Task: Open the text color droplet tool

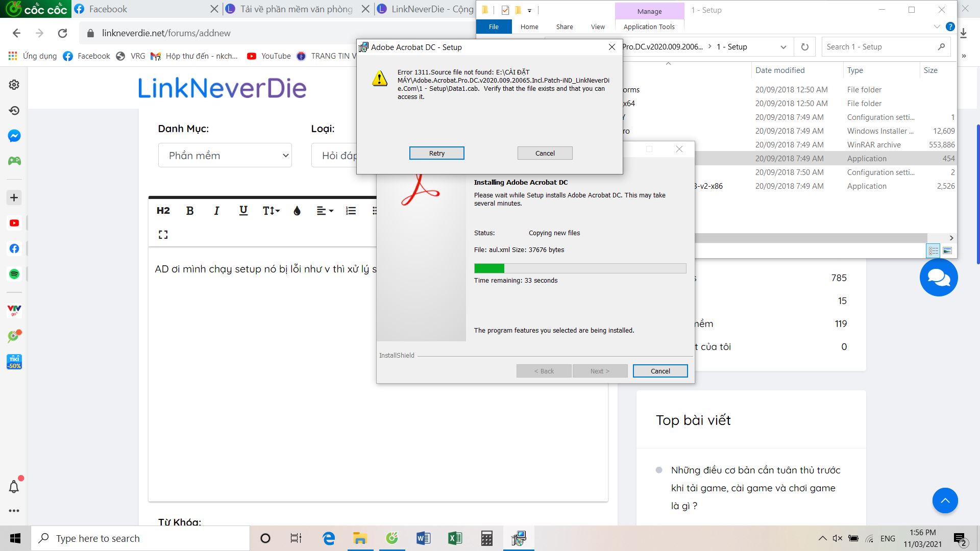Action: tap(297, 210)
